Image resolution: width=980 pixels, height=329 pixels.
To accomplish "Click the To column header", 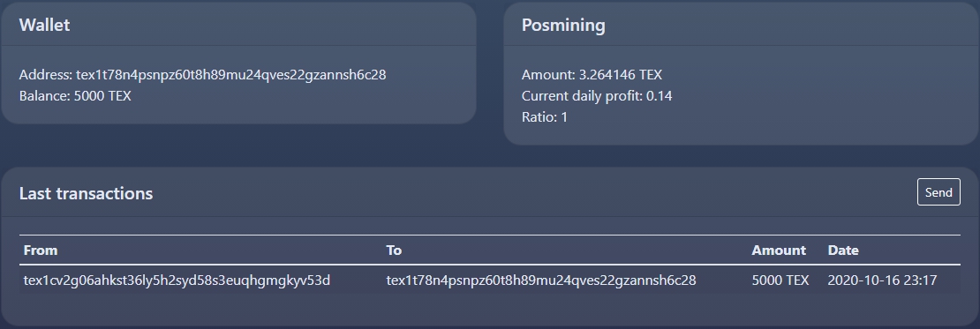I will pos(394,250).
